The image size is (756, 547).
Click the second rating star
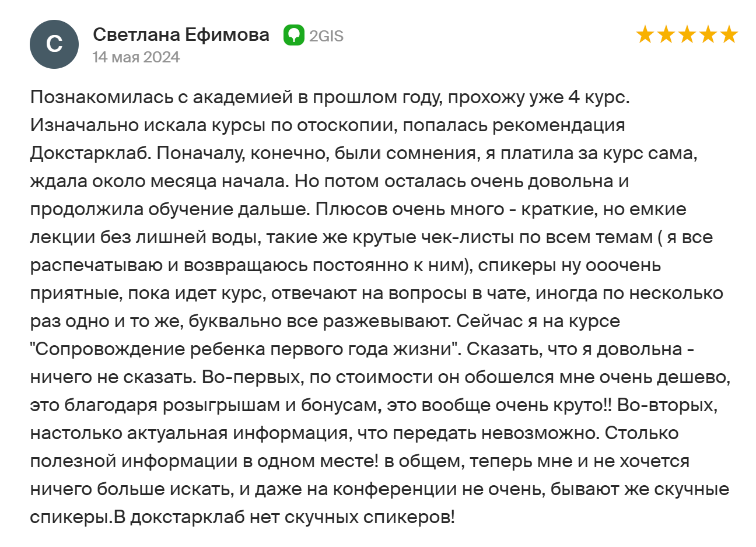(666, 35)
